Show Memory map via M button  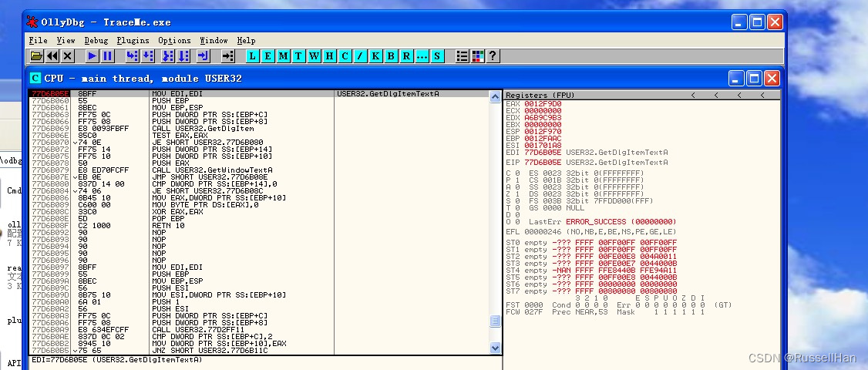[x=284, y=56]
